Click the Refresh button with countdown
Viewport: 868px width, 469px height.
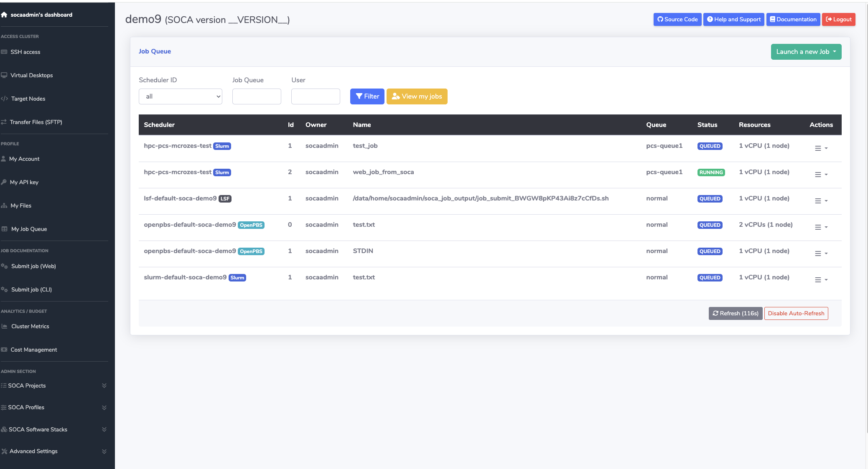click(x=735, y=313)
